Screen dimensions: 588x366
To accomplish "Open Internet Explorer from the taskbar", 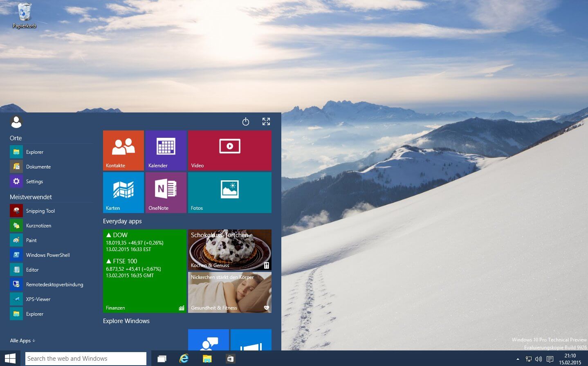I will 184,359.
